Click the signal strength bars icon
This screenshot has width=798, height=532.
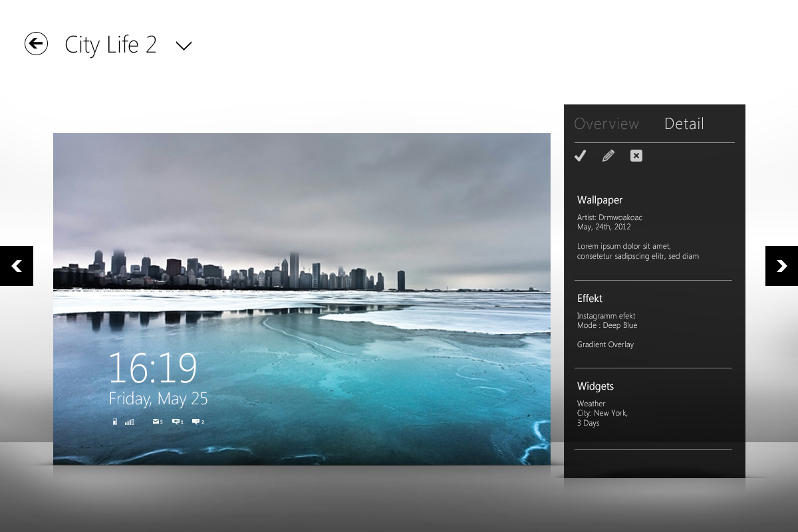[129, 422]
